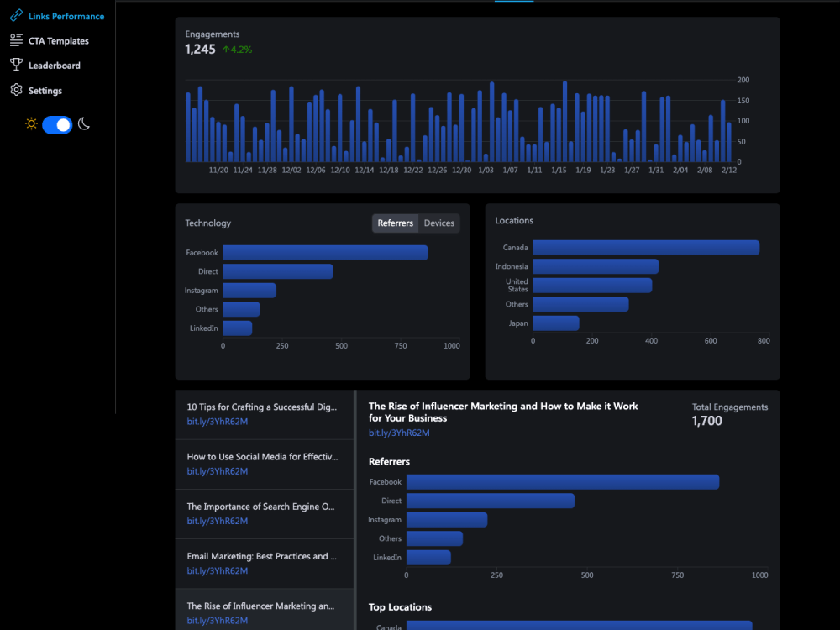
Task: Click the 2/12 date label on Engagements chart
Action: click(729, 170)
